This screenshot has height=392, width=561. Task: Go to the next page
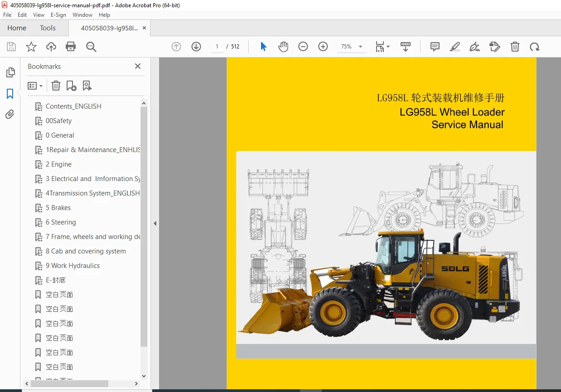click(196, 47)
